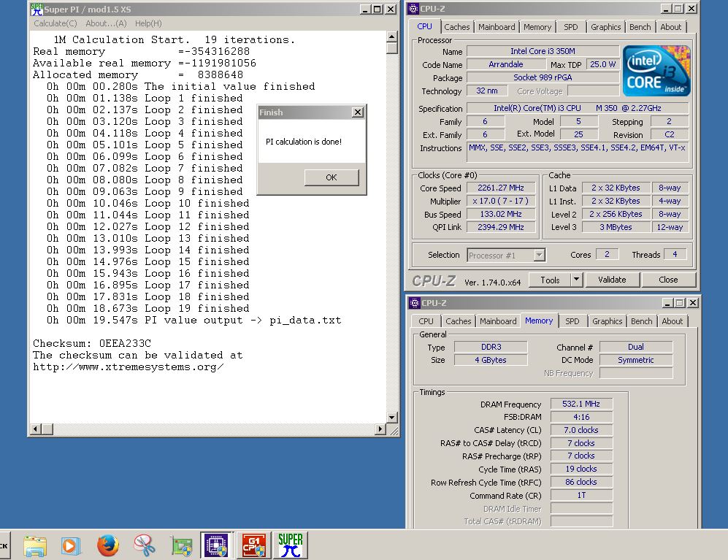This screenshot has width=728, height=560.
Task: Click the Command Rate 1T value
Action: (x=581, y=495)
